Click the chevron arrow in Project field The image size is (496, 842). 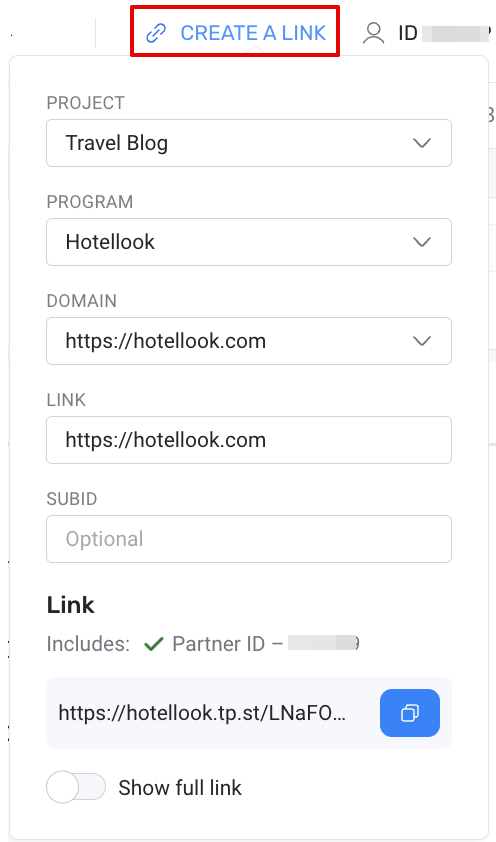tap(422, 143)
